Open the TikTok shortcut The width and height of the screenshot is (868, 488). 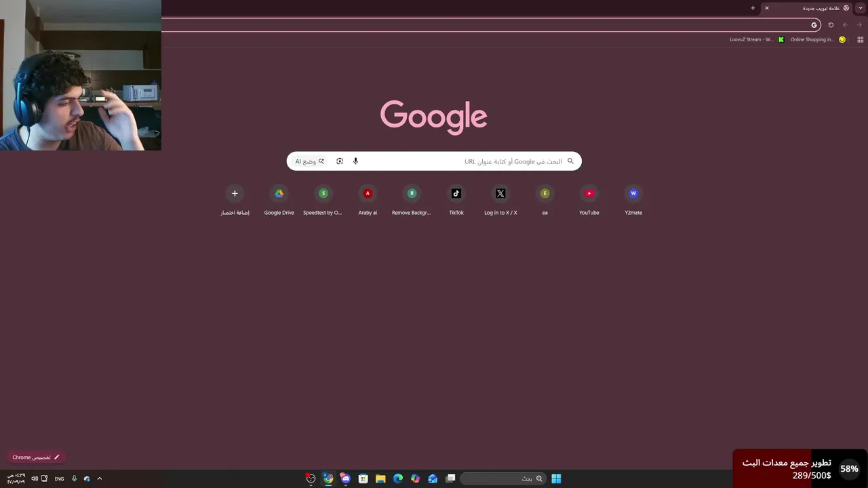pos(456,201)
